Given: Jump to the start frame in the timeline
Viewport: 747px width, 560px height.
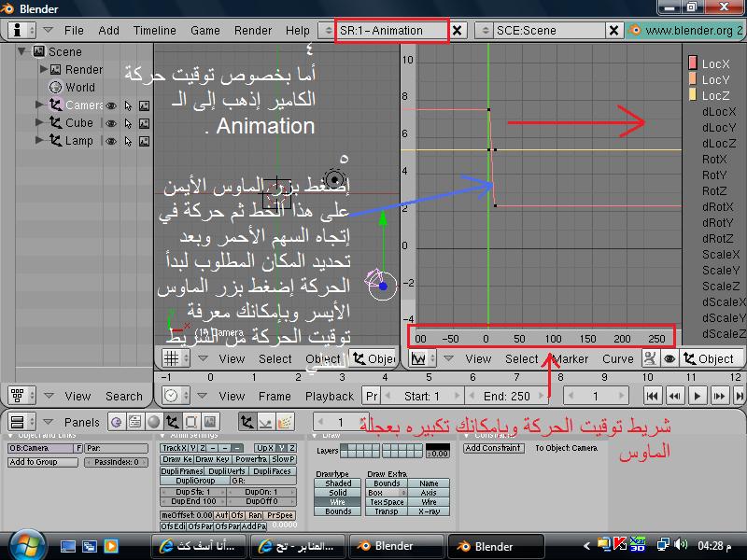Looking at the screenshot, I should (x=652, y=396).
